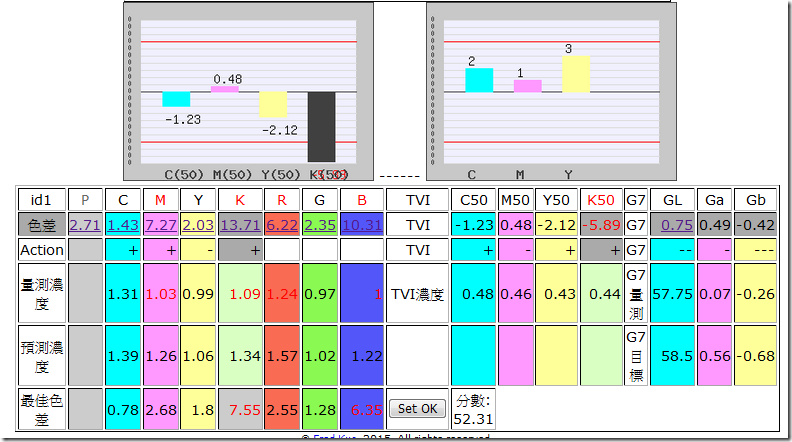Select the GL column header
Screen dimensions: 792x442
672,200
